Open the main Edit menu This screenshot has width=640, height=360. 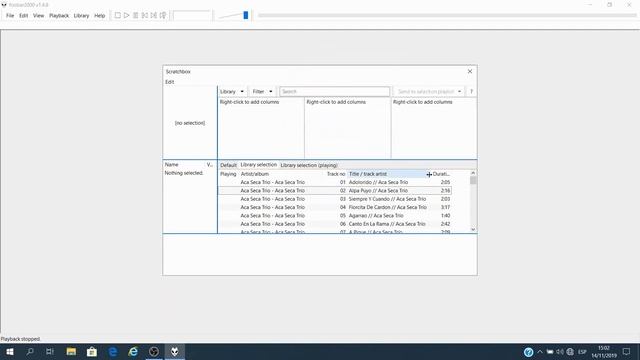tap(23, 16)
